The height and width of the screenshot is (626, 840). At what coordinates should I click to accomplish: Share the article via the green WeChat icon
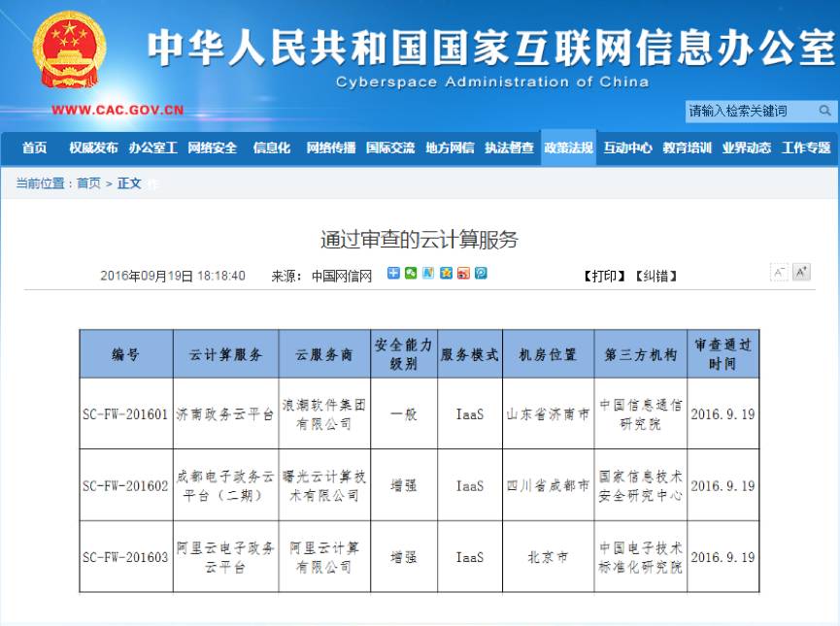(411, 273)
